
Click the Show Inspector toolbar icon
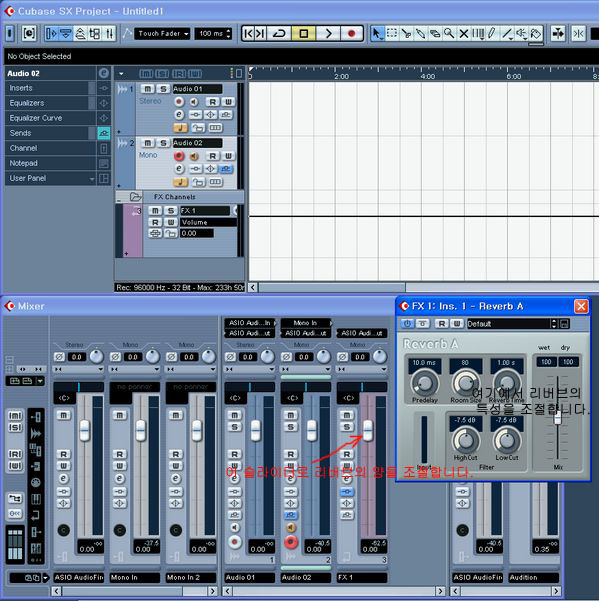(51, 33)
